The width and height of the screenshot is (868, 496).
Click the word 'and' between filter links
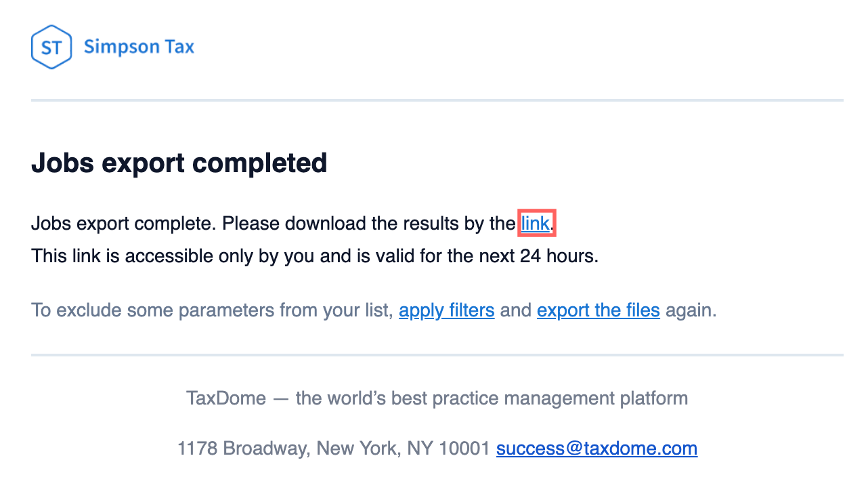515,310
